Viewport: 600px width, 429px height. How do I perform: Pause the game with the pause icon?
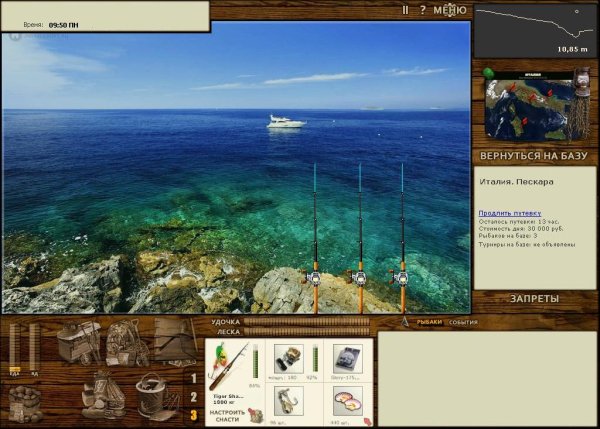406,10
